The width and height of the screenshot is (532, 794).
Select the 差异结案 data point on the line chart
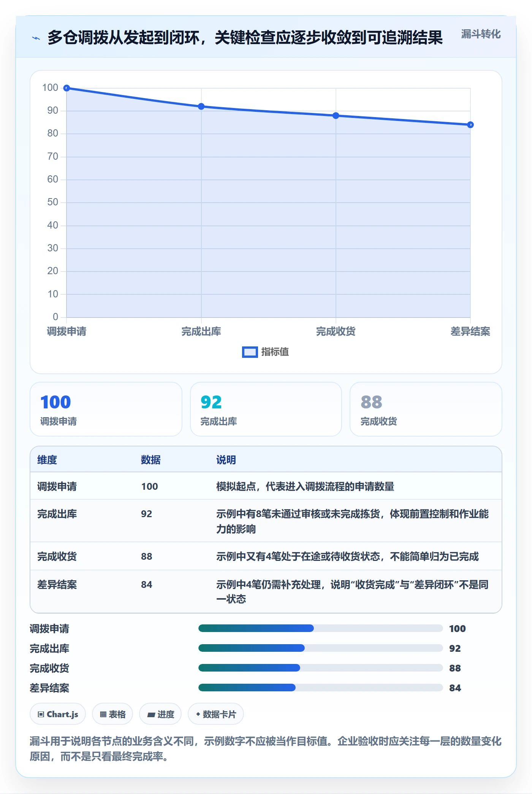470,125
